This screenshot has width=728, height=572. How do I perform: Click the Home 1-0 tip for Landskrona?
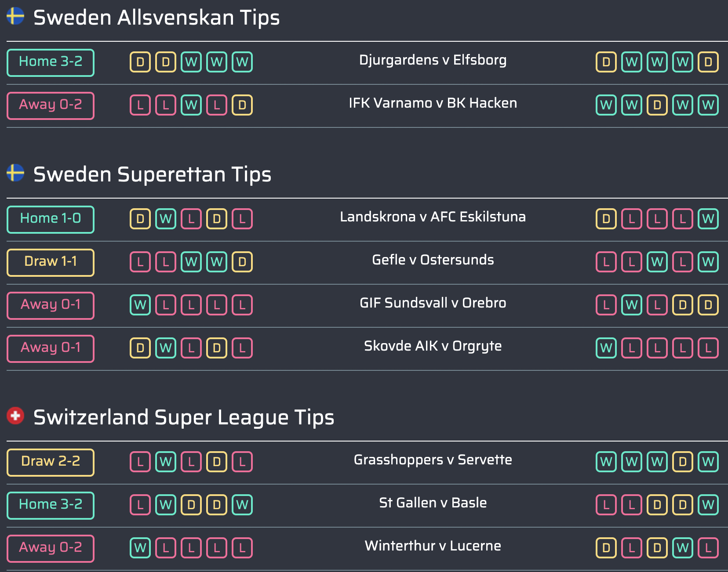(51, 219)
